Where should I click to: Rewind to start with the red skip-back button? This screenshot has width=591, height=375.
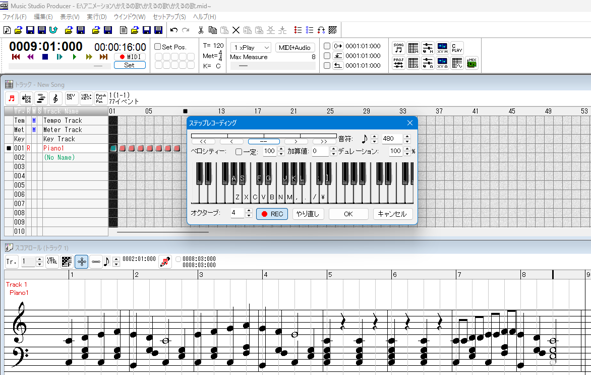pyautogui.click(x=16, y=57)
